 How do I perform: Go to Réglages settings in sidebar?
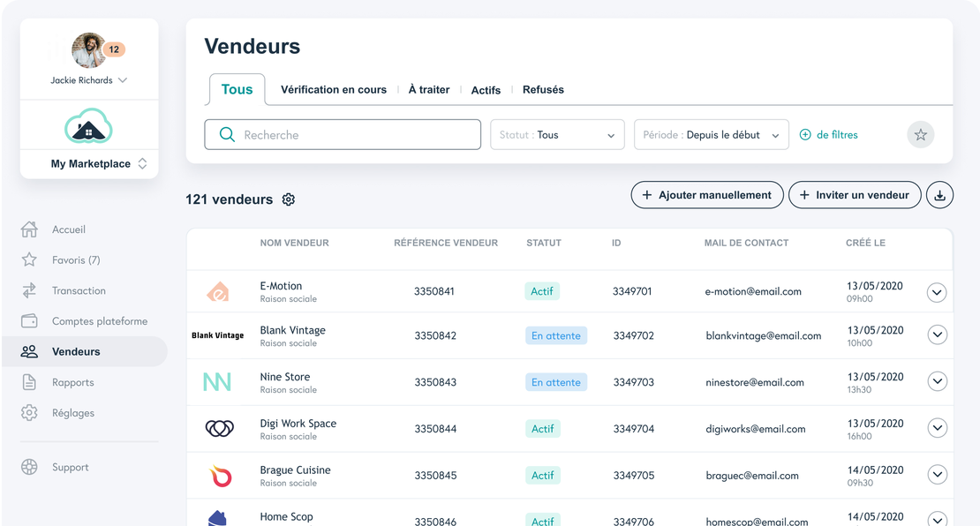[x=72, y=413]
